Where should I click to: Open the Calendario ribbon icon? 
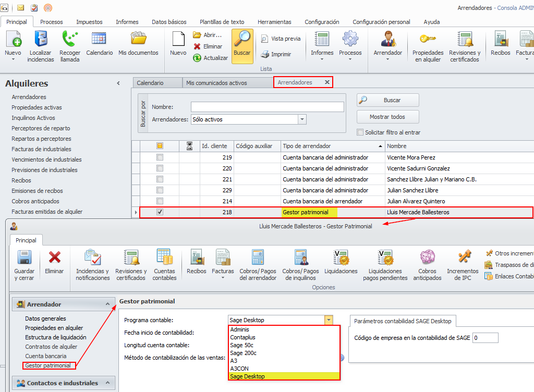click(99, 40)
